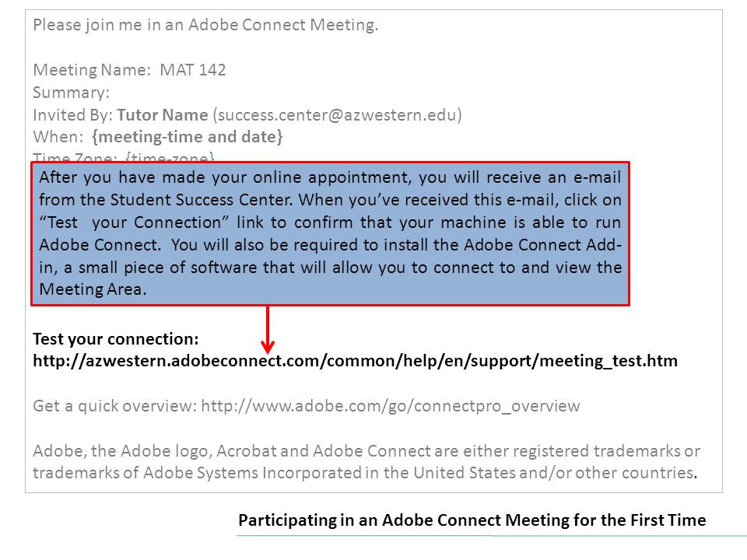Click the 'Test your connection:' heading

click(x=116, y=339)
